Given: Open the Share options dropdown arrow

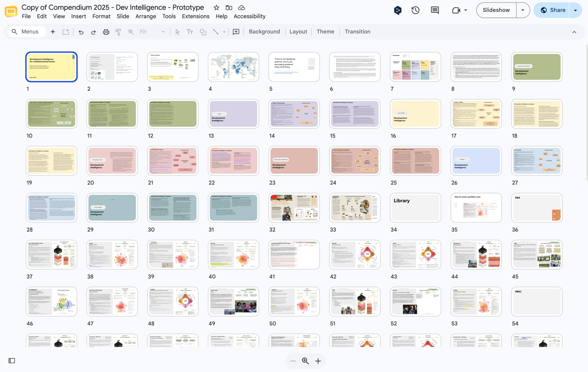Looking at the screenshot, I should coord(576,10).
